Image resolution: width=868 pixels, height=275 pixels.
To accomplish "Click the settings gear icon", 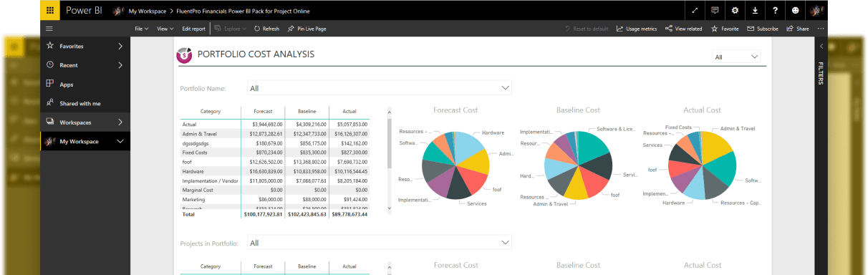I will tap(735, 11).
